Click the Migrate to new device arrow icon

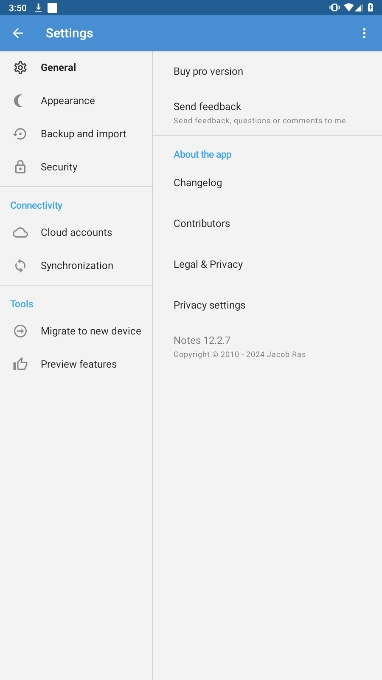[x=20, y=331]
